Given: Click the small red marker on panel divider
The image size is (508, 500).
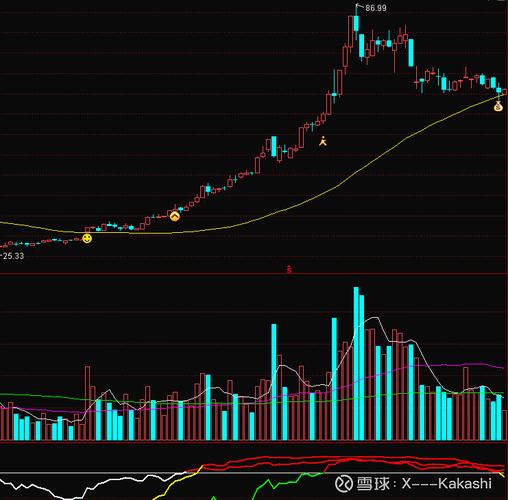Looking at the screenshot, I should (289, 269).
